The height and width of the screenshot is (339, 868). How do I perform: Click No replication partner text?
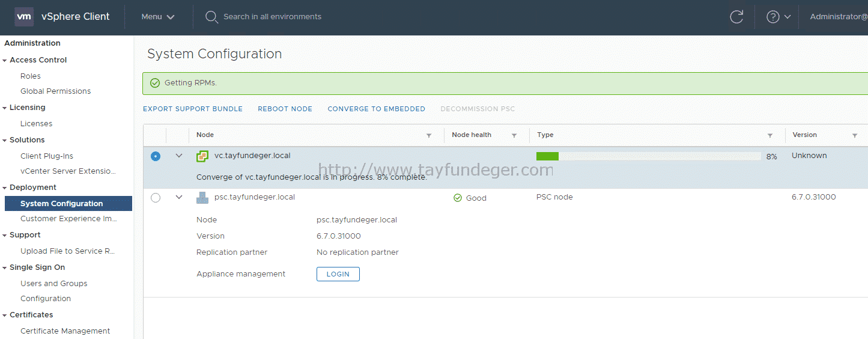357,252
